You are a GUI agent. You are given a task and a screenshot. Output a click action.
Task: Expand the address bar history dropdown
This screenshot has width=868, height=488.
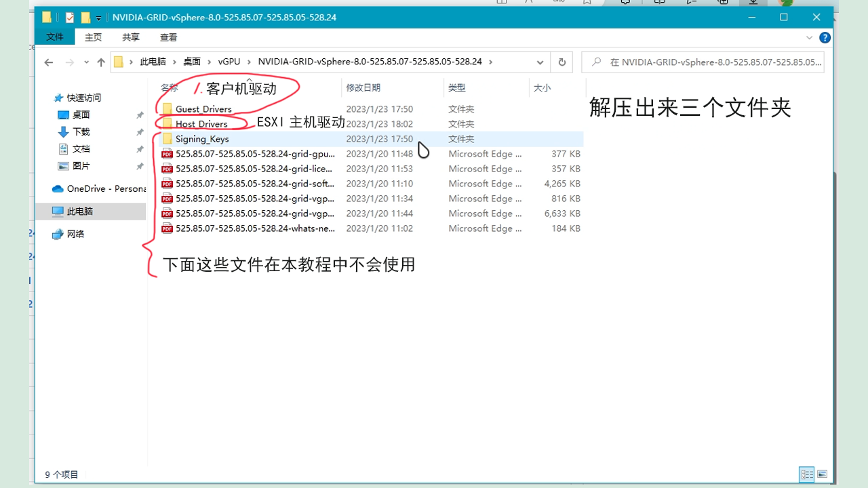[x=540, y=62]
